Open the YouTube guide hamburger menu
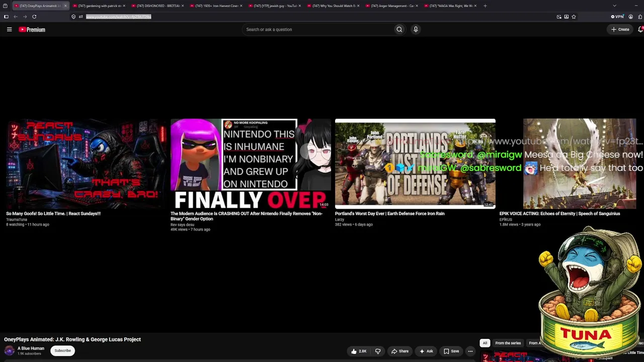644x362 pixels. 9,30
